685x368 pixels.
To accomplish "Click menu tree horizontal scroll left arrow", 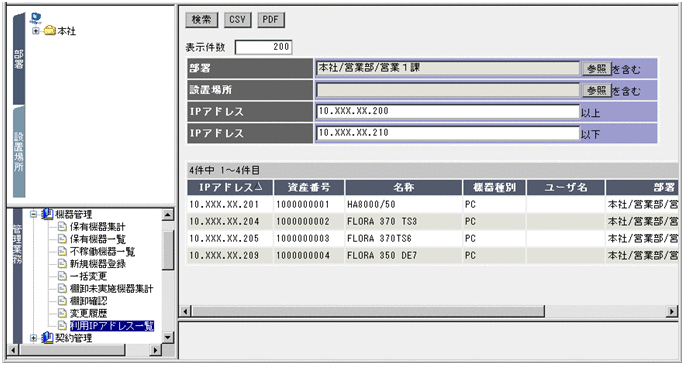I will click(13, 350).
